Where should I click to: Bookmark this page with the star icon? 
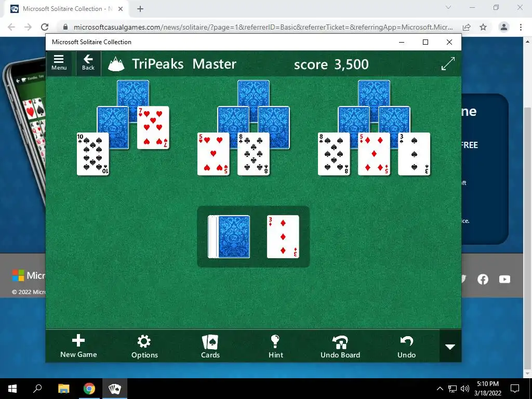coord(483,27)
